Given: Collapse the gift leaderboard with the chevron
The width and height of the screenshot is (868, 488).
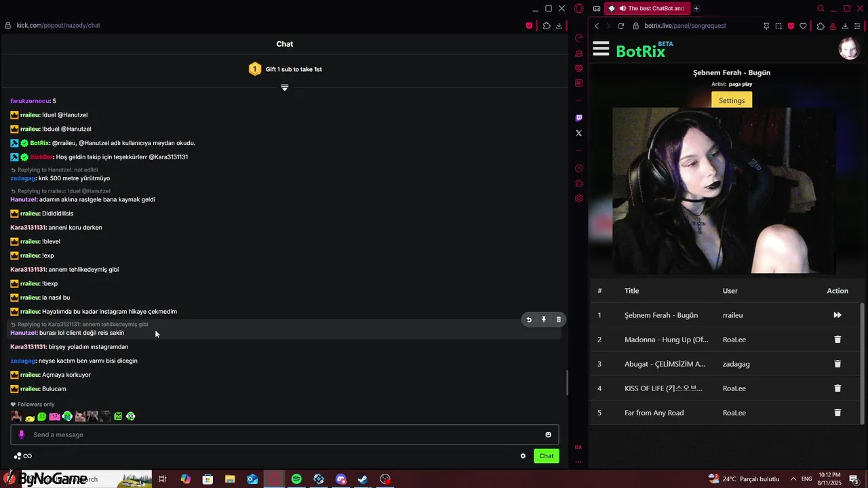Looking at the screenshot, I should click(x=285, y=87).
